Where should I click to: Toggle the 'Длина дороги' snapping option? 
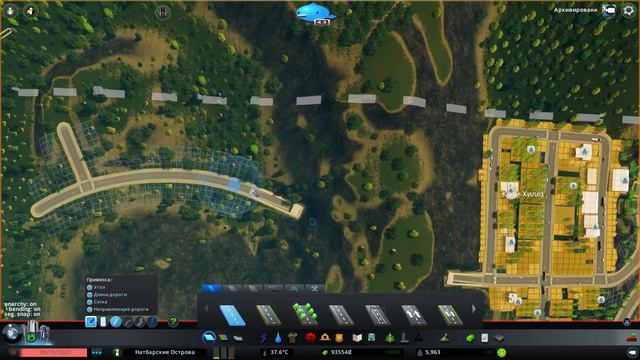[107, 295]
